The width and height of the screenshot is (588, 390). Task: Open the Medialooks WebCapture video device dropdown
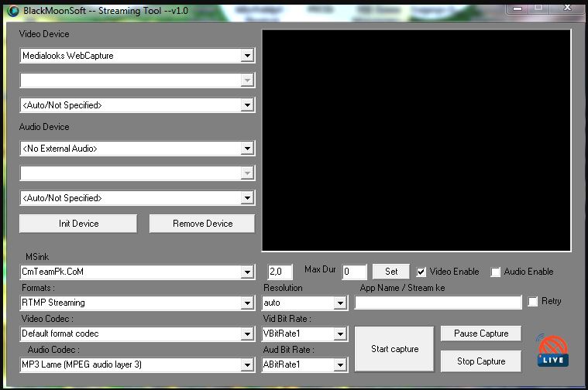coord(137,56)
